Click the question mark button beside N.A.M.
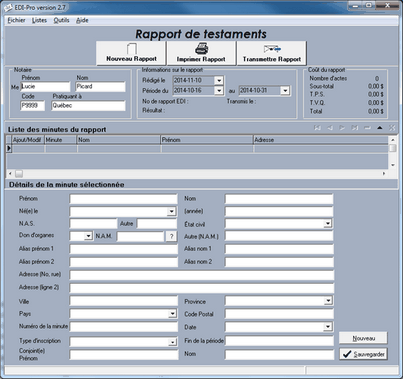The width and height of the screenshot is (403, 379). [x=171, y=236]
